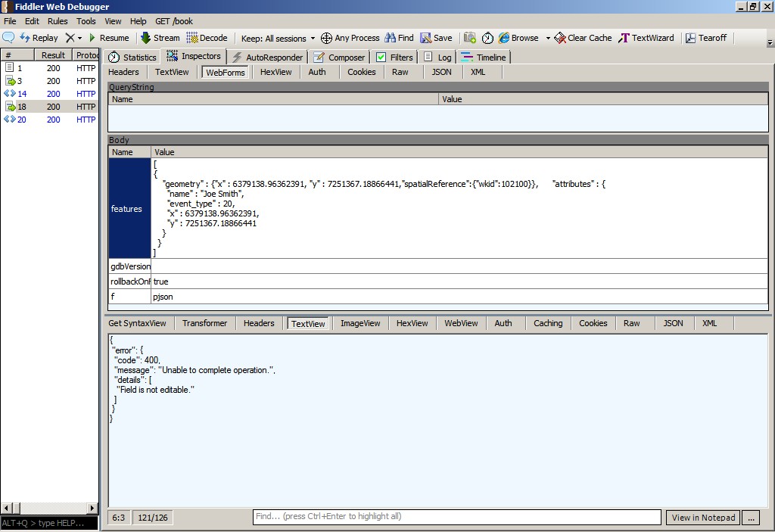Select session 20 in list

[x=49, y=120]
